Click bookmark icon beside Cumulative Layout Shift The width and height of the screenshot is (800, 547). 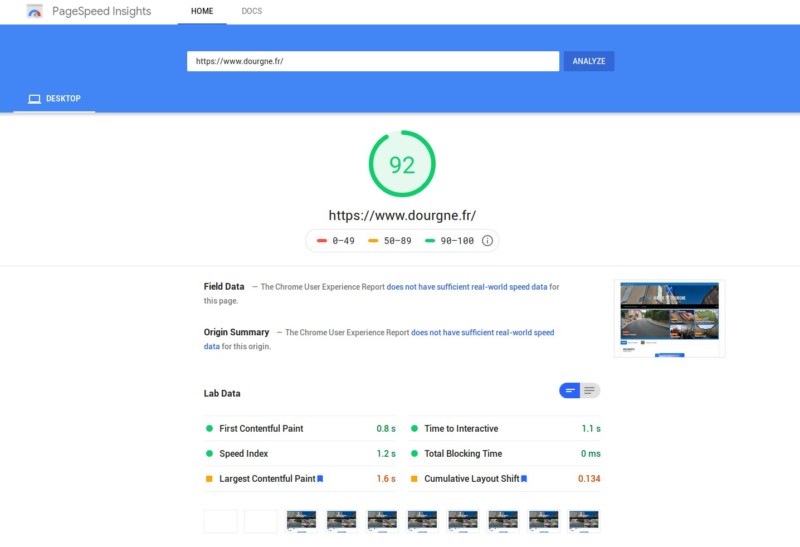point(523,479)
